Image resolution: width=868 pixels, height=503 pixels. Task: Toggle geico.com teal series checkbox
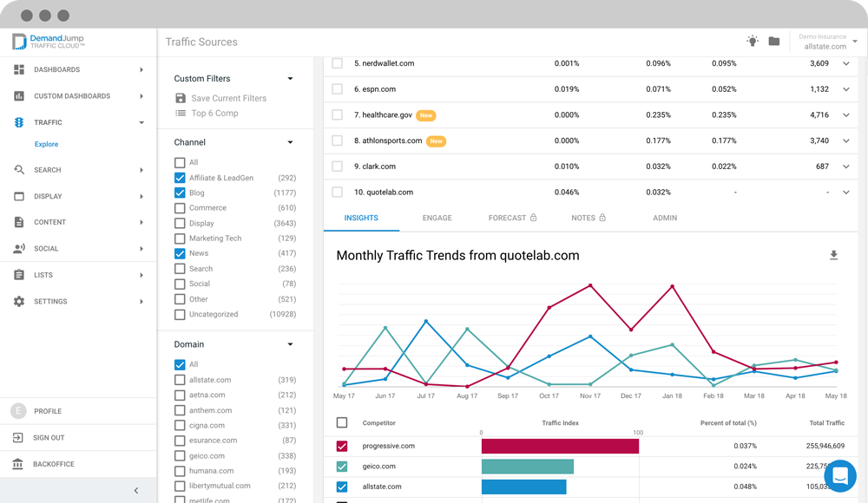coord(342,467)
